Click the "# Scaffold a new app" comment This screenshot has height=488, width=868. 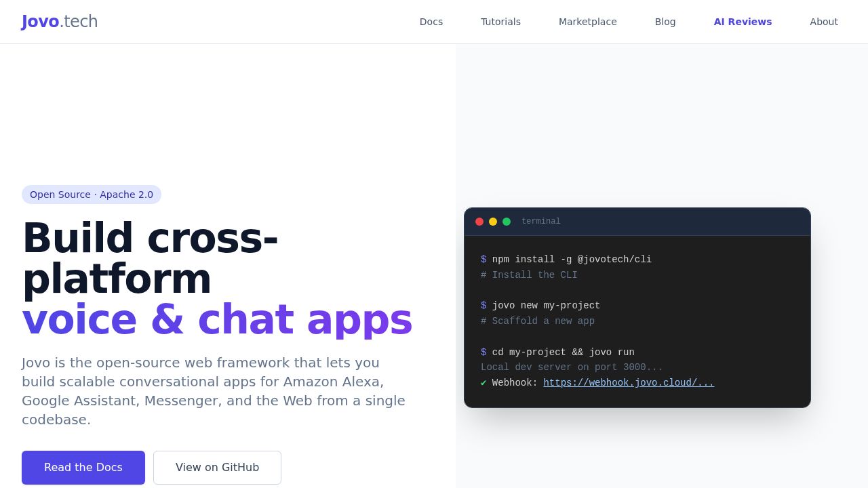(538, 321)
